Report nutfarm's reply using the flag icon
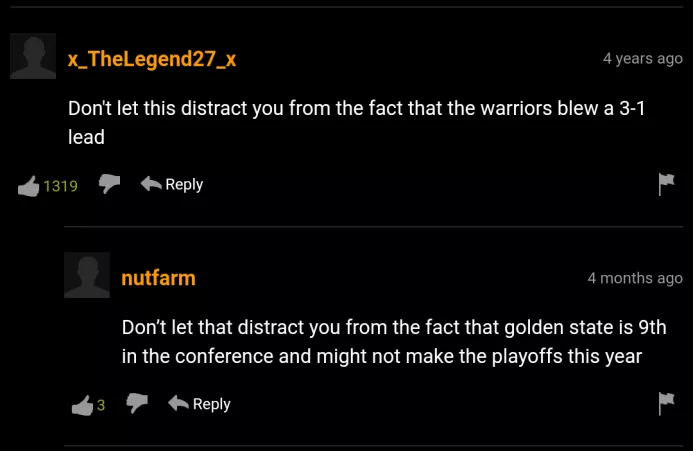693x451 pixels. tap(666, 404)
